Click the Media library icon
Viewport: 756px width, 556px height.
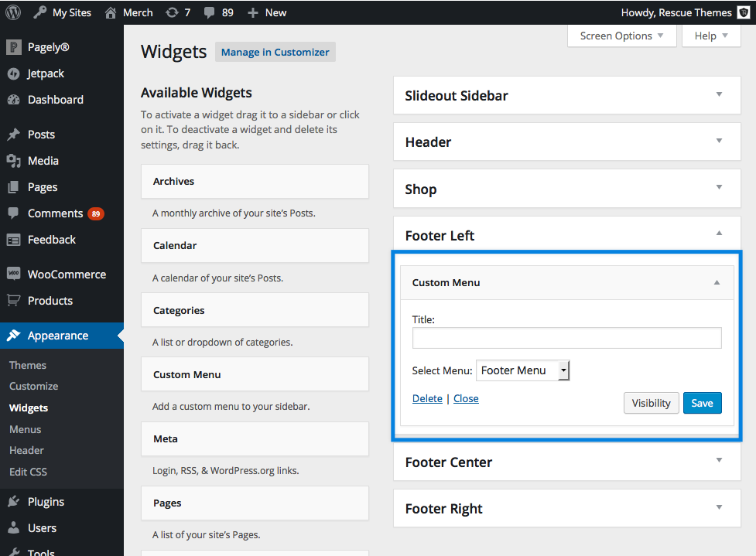point(13,161)
